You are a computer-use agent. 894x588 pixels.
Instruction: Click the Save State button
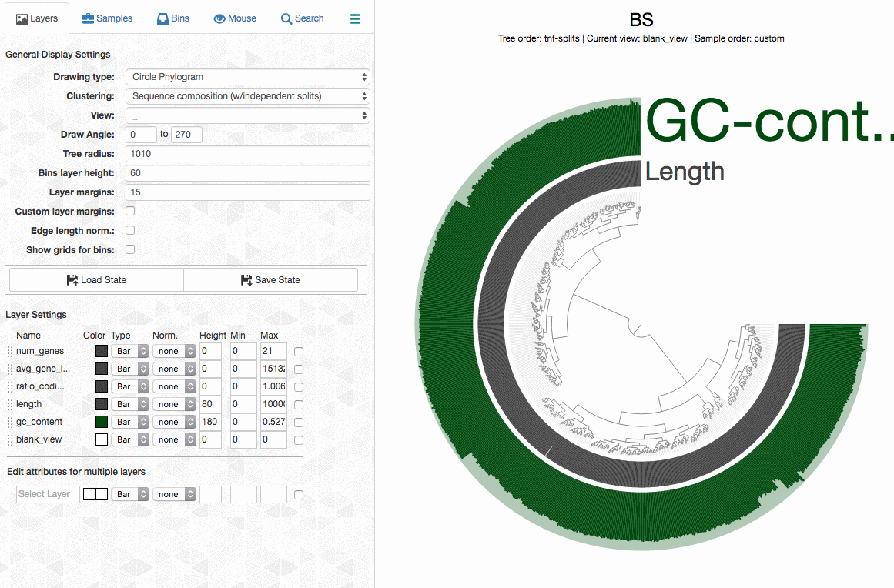point(270,280)
